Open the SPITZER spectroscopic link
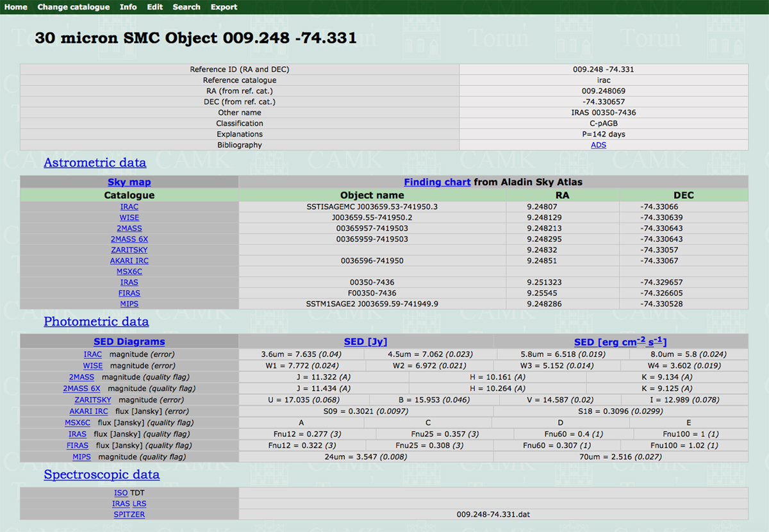 pos(129,515)
